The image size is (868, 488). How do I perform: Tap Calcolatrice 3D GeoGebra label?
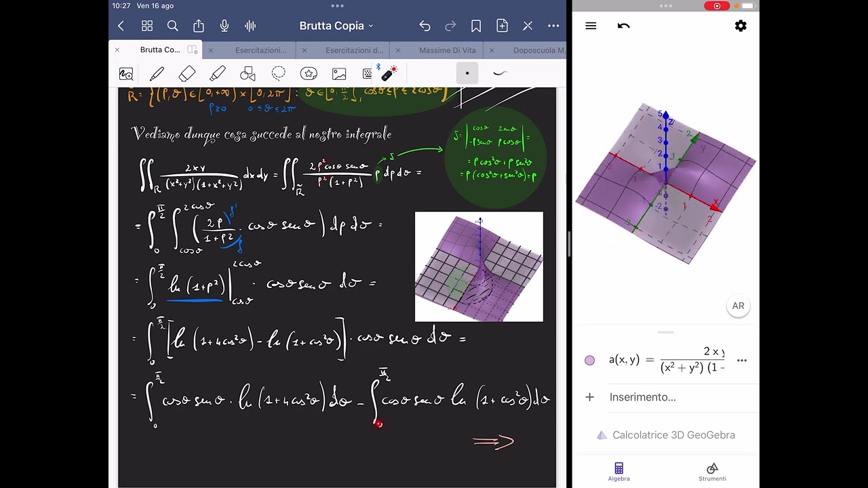[673, 435]
